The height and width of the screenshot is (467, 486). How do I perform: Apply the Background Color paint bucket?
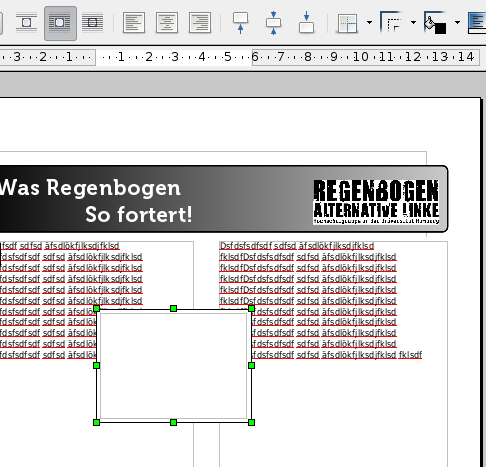pyautogui.click(x=435, y=23)
